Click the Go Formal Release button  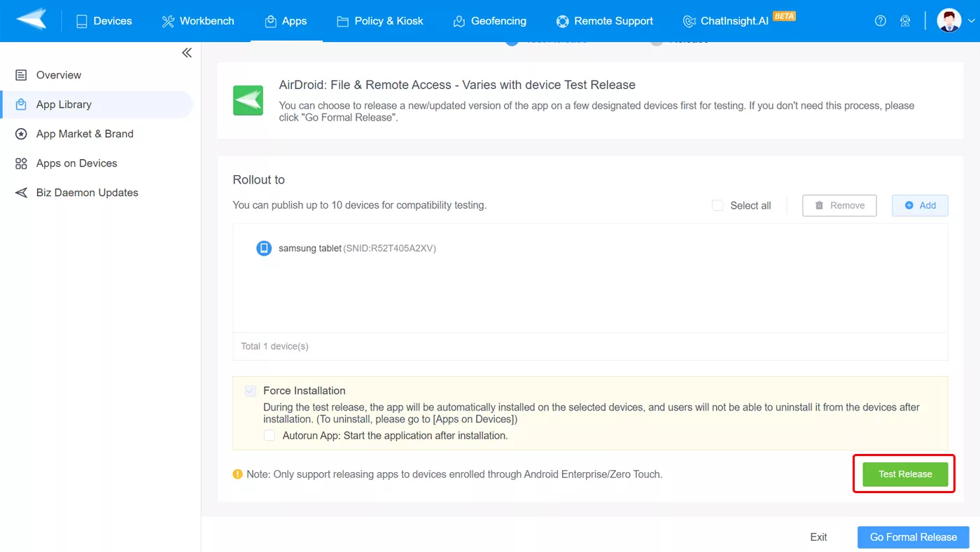[913, 537]
